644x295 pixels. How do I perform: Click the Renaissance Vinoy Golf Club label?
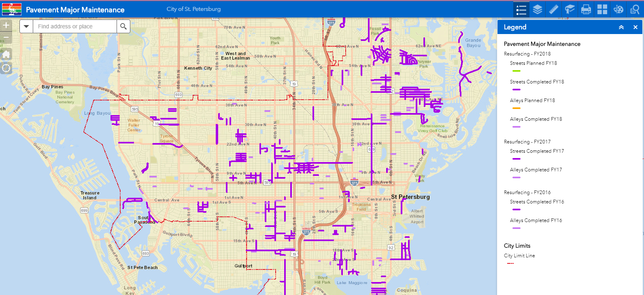pos(433,128)
